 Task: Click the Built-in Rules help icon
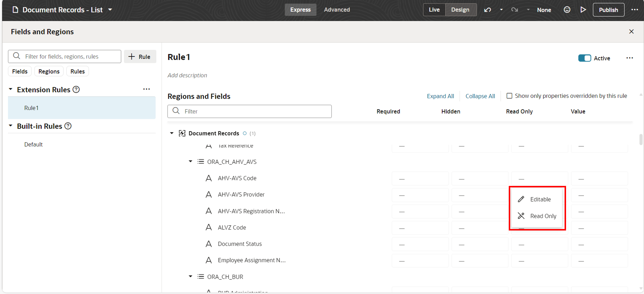68,126
